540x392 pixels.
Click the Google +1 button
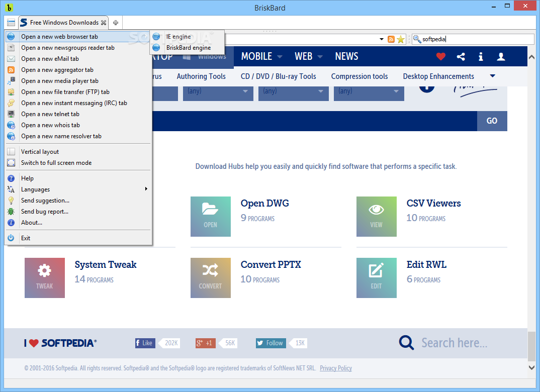point(206,343)
